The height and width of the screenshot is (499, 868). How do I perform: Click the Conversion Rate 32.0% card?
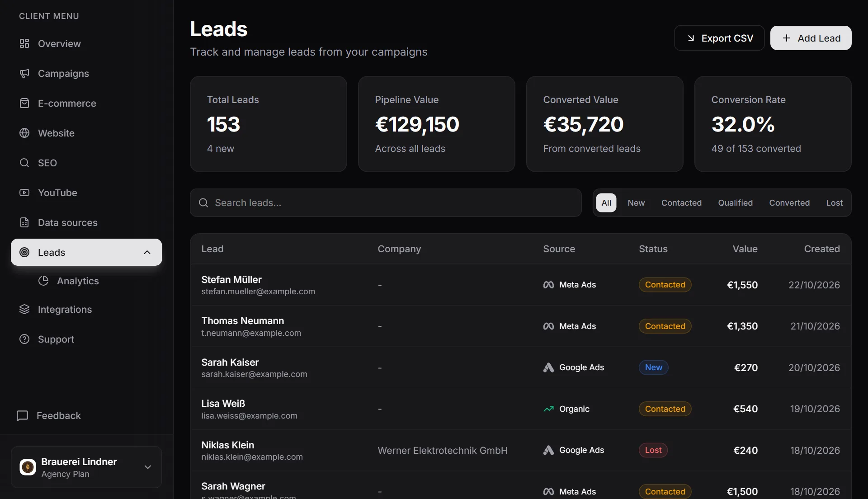pos(773,124)
